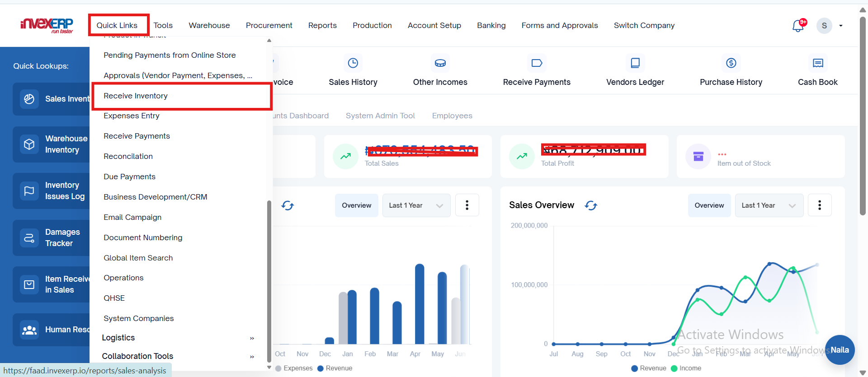The width and height of the screenshot is (868, 377).
Task: Choose Approvals (Vendor Payment, Expenses...) item
Action: click(x=179, y=75)
